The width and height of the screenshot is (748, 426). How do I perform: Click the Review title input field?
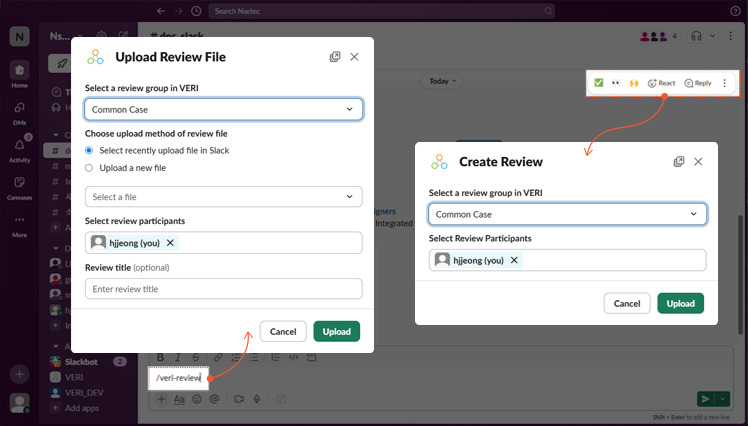223,289
